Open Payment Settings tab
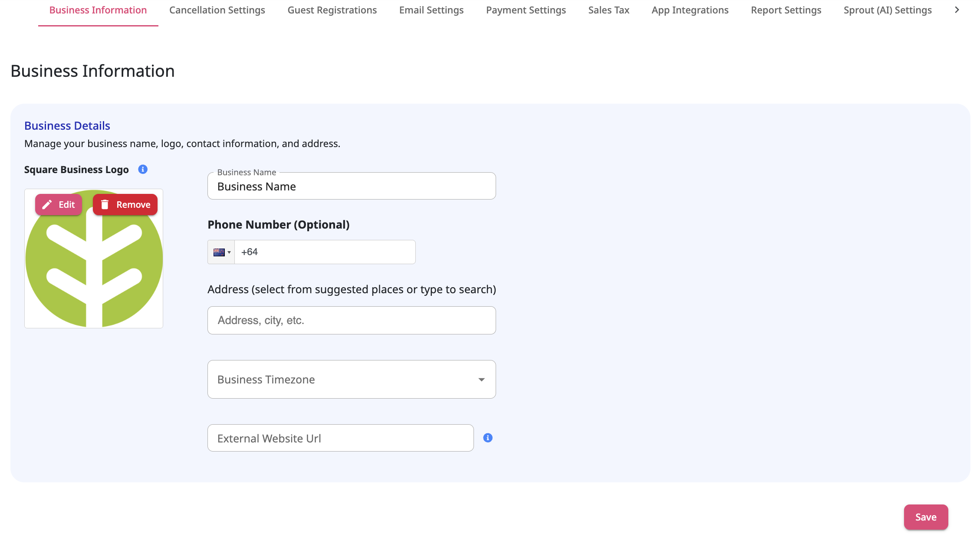Screen dimensions: 980x537 [x=526, y=10]
